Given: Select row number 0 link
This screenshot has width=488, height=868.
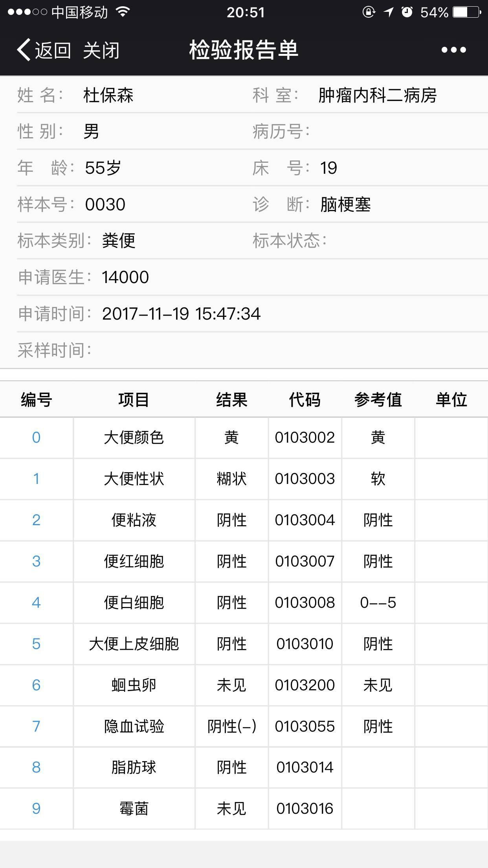Looking at the screenshot, I should [x=36, y=438].
